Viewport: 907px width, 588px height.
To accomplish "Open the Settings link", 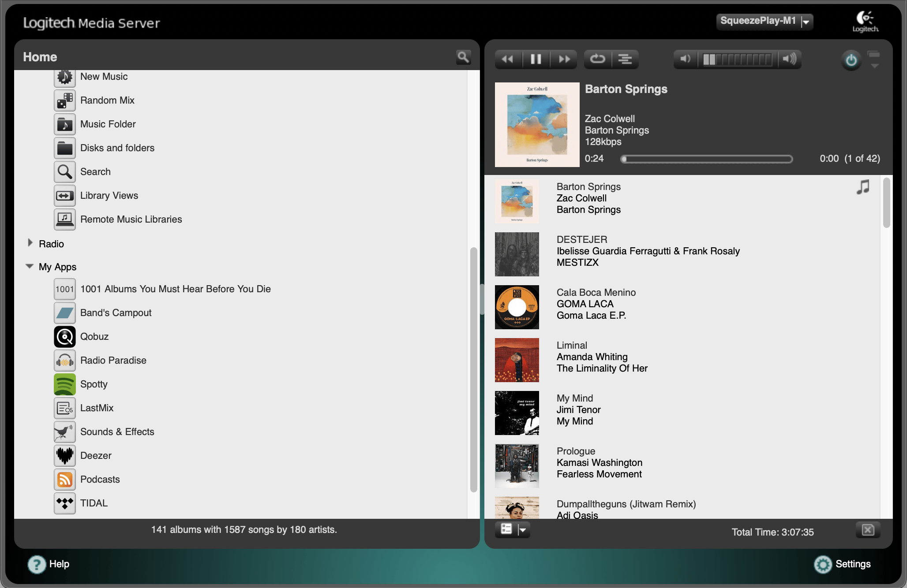I will [x=852, y=564].
